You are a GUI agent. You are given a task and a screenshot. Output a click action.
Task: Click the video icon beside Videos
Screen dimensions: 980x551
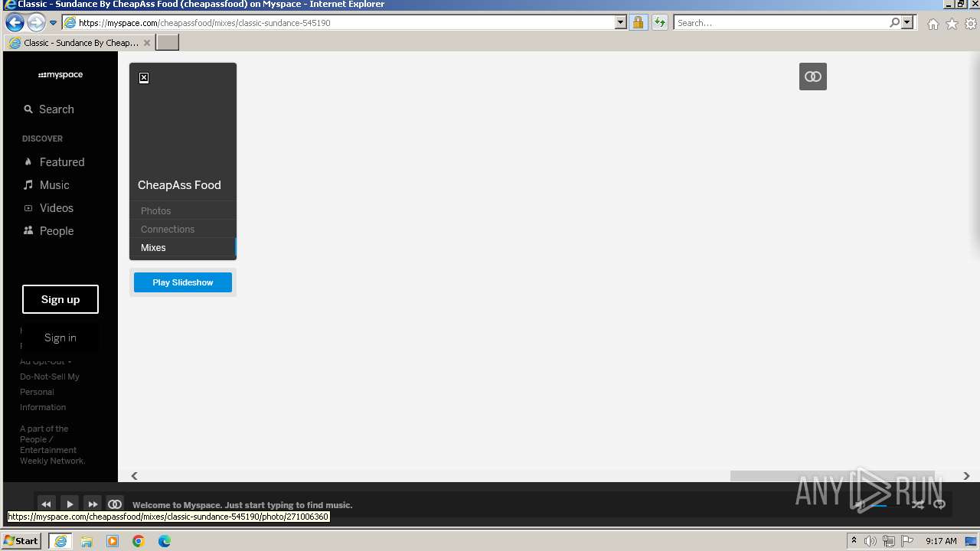coord(28,208)
